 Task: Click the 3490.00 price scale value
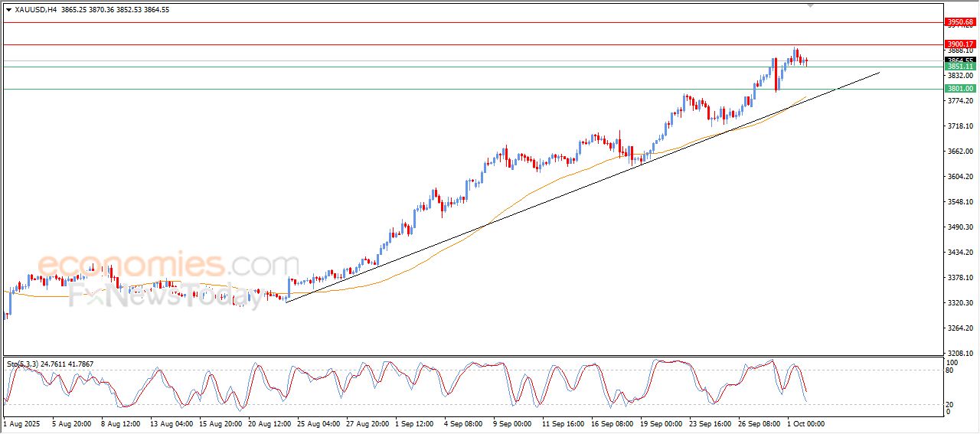coord(959,227)
